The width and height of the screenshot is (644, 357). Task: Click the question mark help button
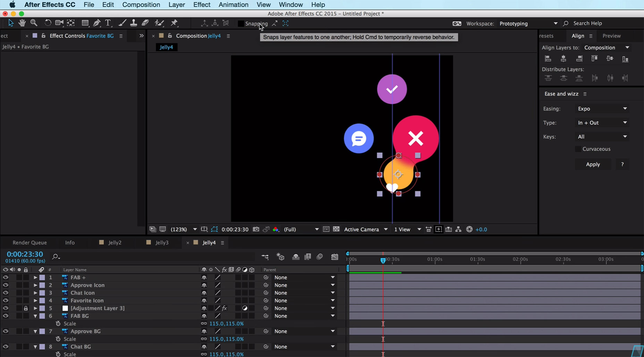(x=622, y=164)
